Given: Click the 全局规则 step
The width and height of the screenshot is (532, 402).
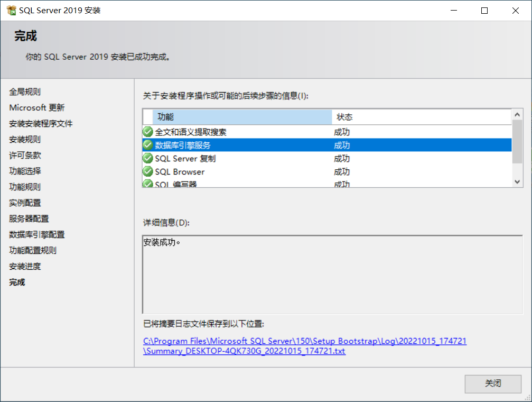Looking at the screenshot, I should pos(25,92).
